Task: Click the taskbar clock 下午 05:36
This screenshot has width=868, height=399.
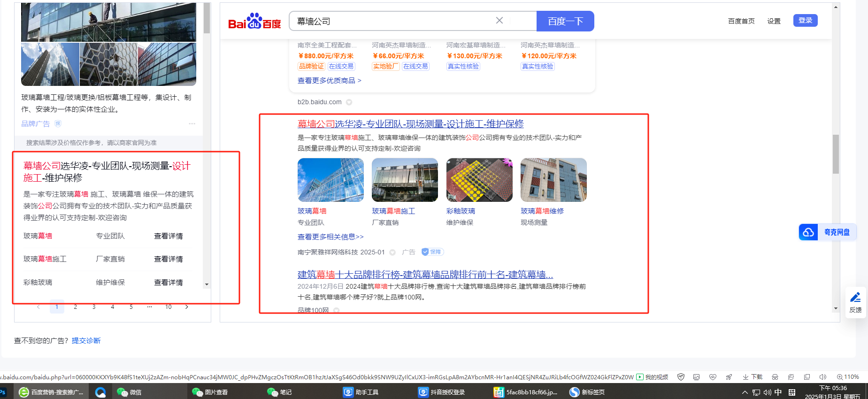Action: coord(833,388)
